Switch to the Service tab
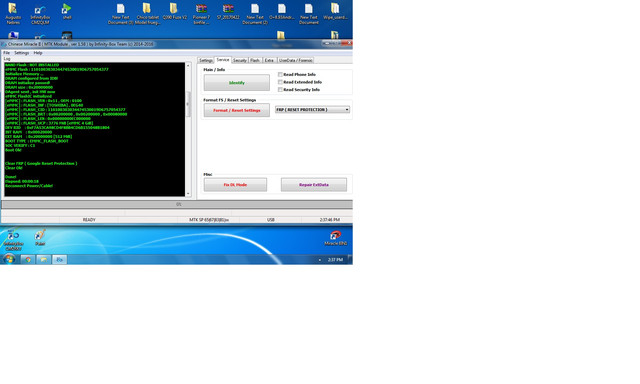Image resolution: width=640 pixels, height=384 pixels. 223,60
